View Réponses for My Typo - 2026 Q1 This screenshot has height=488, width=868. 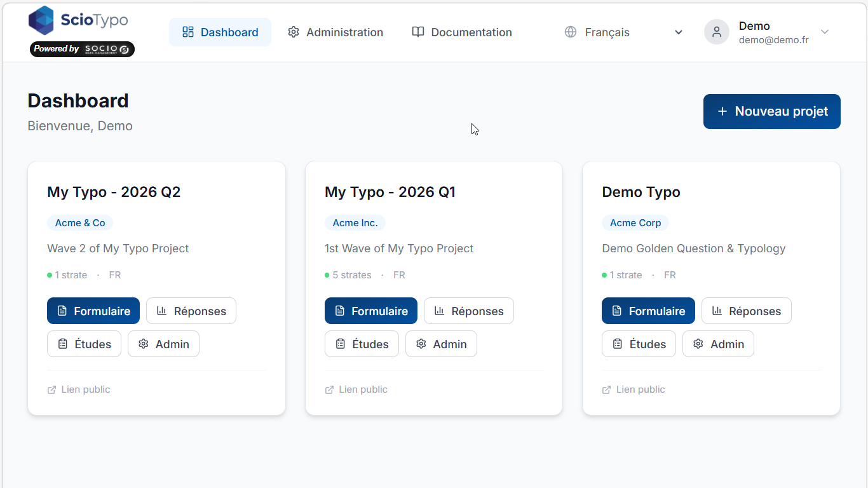point(469,311)
